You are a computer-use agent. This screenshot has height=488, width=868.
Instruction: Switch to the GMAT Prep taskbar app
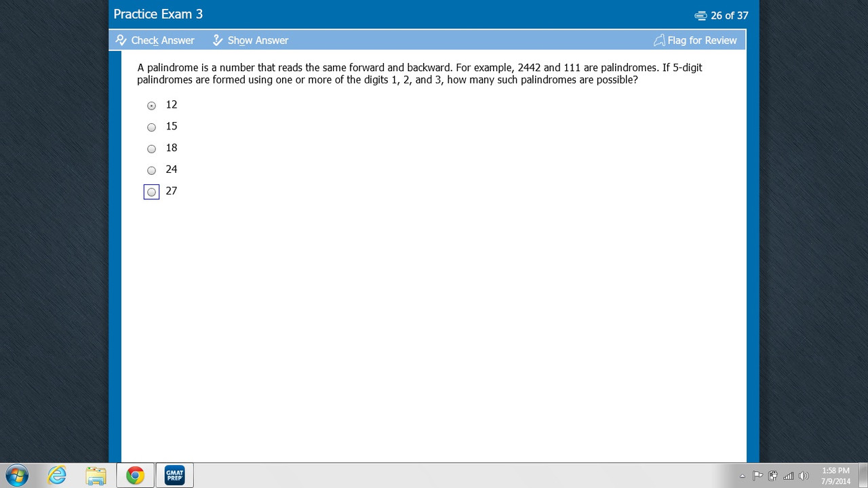tap(174, 476)
